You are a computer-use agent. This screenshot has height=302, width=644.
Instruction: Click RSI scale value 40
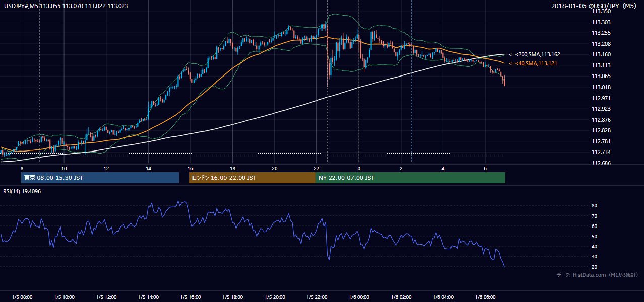coord(594,246)
